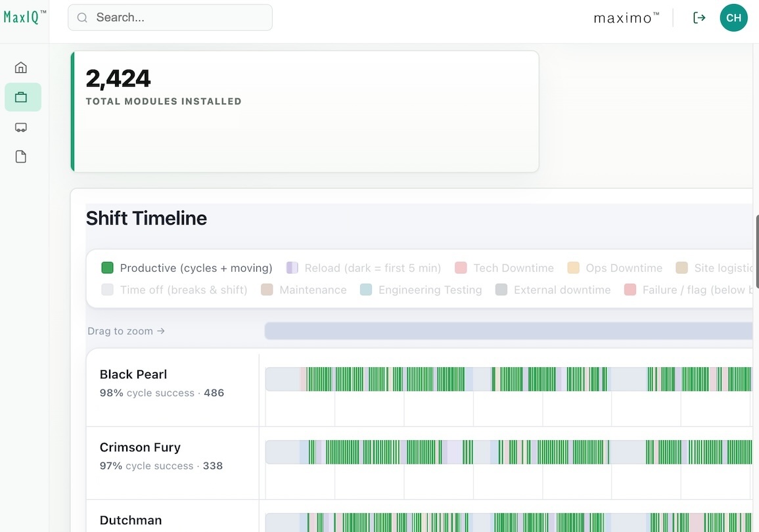The width and height of the screenshot is (759, 532).
Task: Toggle Site logistics legend item
Action: [x=714, y=268]
